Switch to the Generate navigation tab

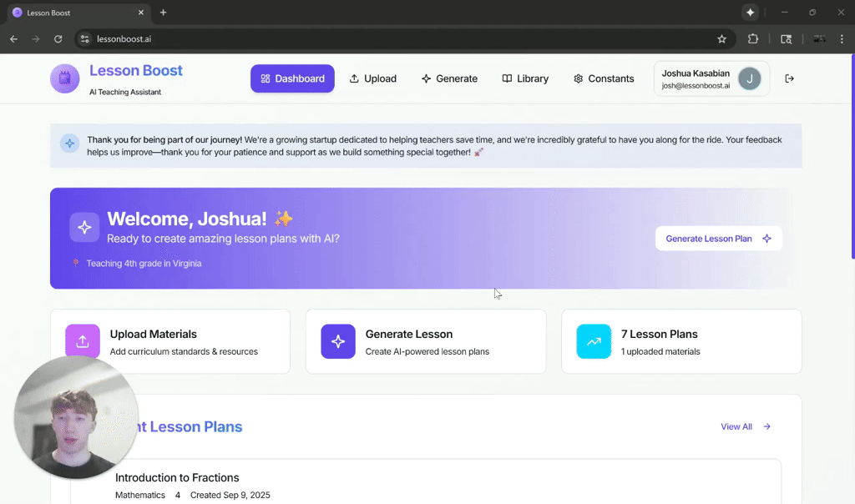click(449, 78)
